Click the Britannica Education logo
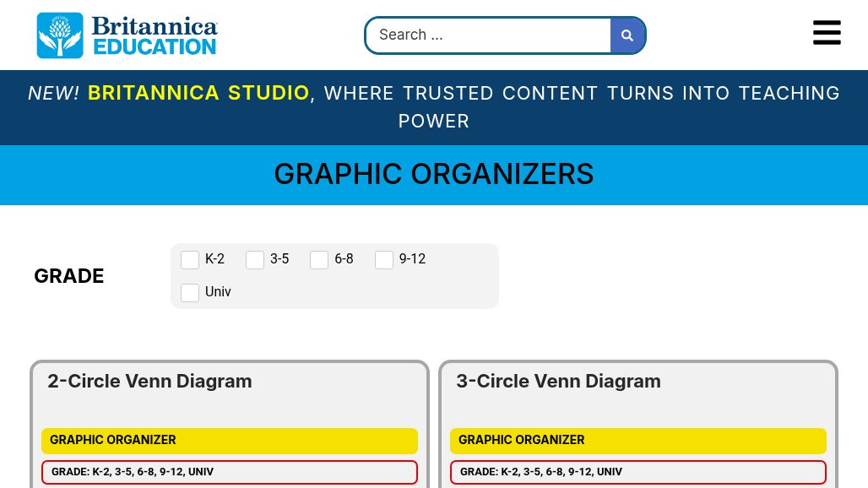 pyautogui.click(x=127, y=35)
